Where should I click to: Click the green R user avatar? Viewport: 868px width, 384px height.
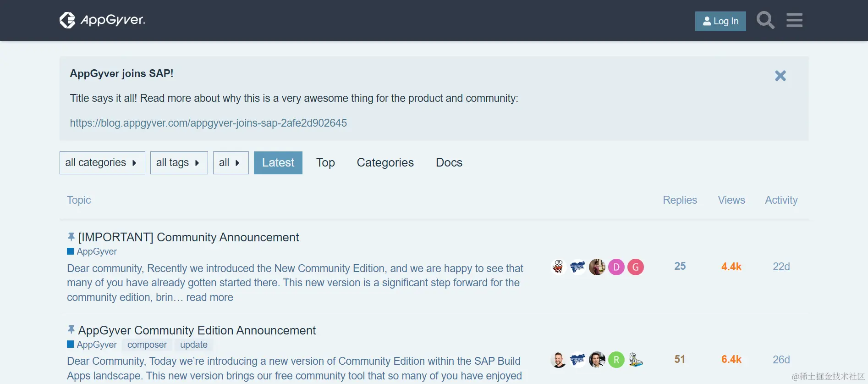(616, 360)
